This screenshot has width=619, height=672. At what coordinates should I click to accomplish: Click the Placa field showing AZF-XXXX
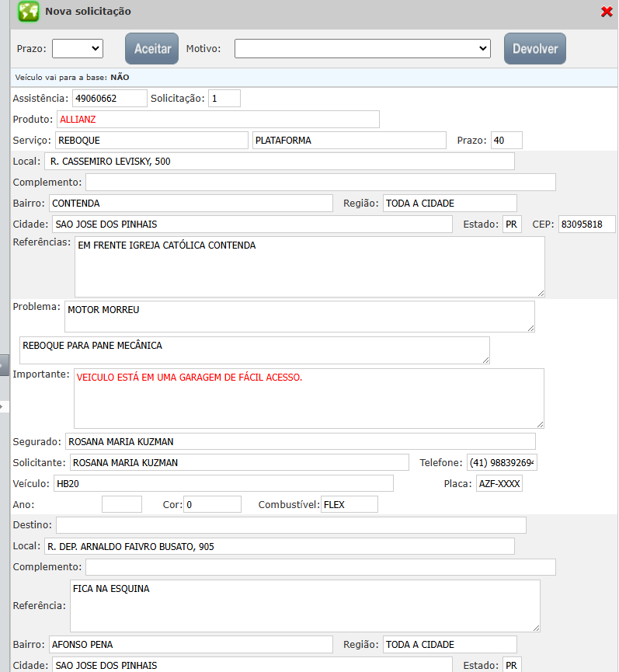(499, 484)
